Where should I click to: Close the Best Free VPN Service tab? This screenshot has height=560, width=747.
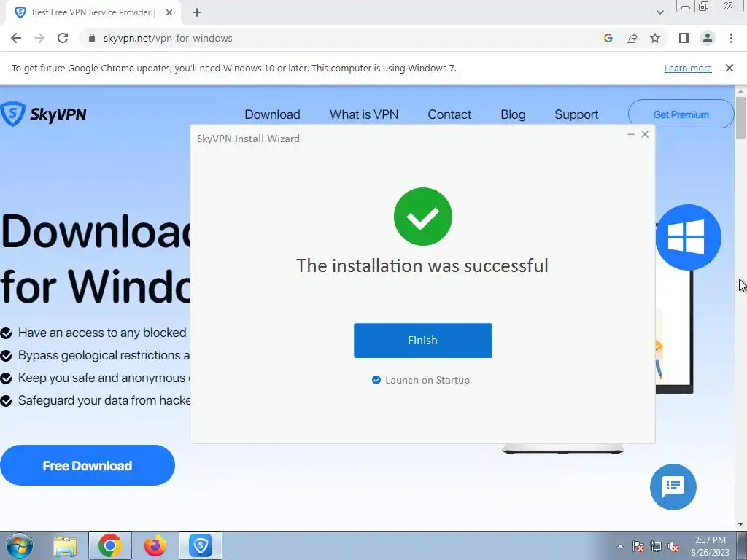[169, 12]
